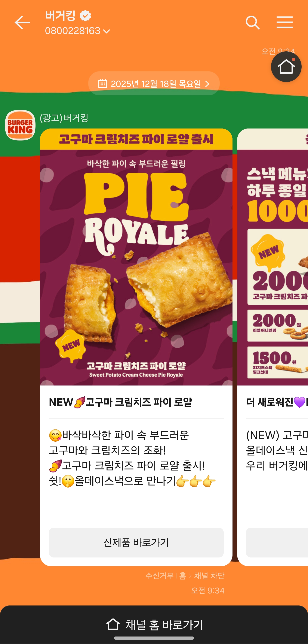Open the hamburger menu icon
The image size is (308, 644).
coord(284,22)
